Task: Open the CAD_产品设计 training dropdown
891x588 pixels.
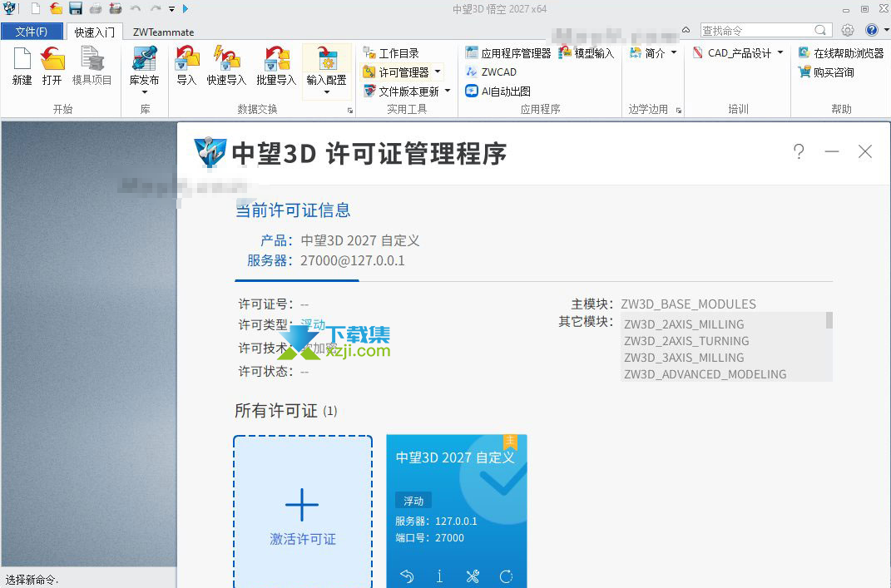Action: 738,53
